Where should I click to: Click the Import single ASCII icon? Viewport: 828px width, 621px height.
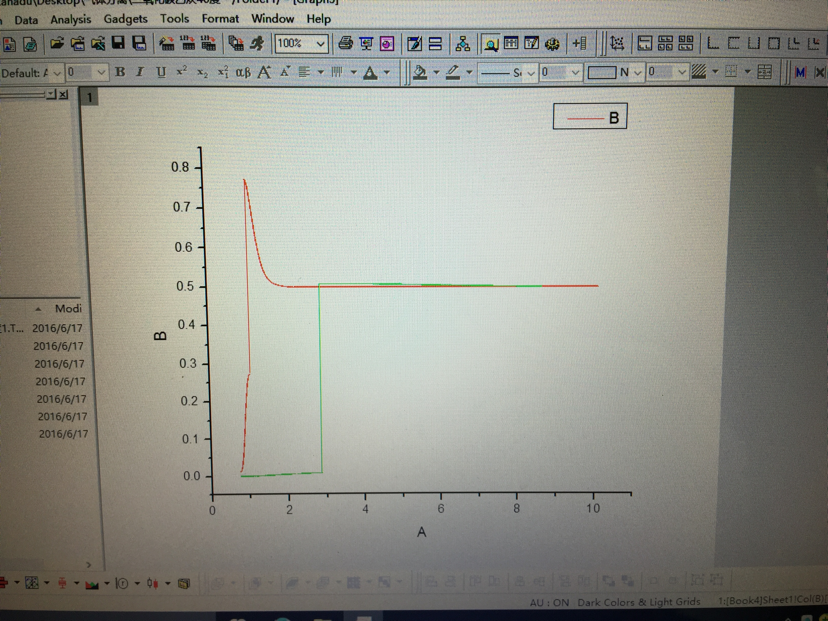187,43
